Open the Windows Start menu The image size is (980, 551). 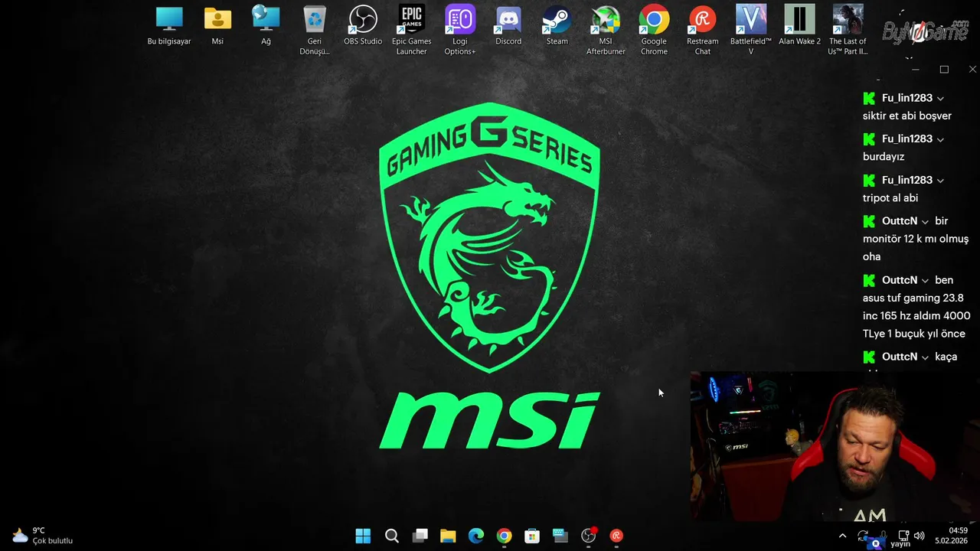click(x=363, y=536)
